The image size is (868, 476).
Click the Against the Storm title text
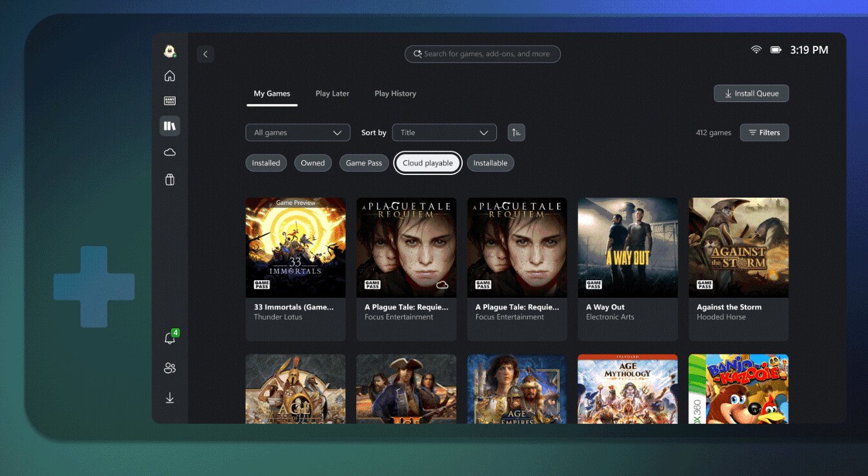729,307
